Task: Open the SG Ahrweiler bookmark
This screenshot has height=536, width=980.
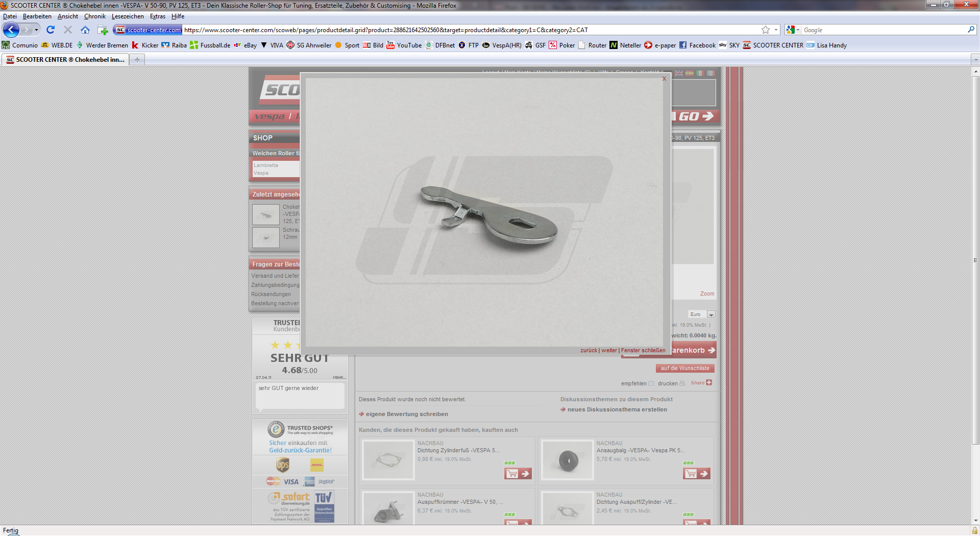Action: 309,45
